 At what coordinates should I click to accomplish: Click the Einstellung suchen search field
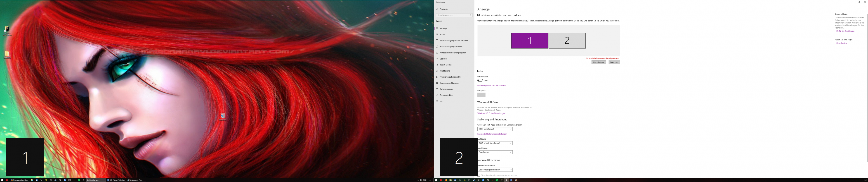[454, 15]
